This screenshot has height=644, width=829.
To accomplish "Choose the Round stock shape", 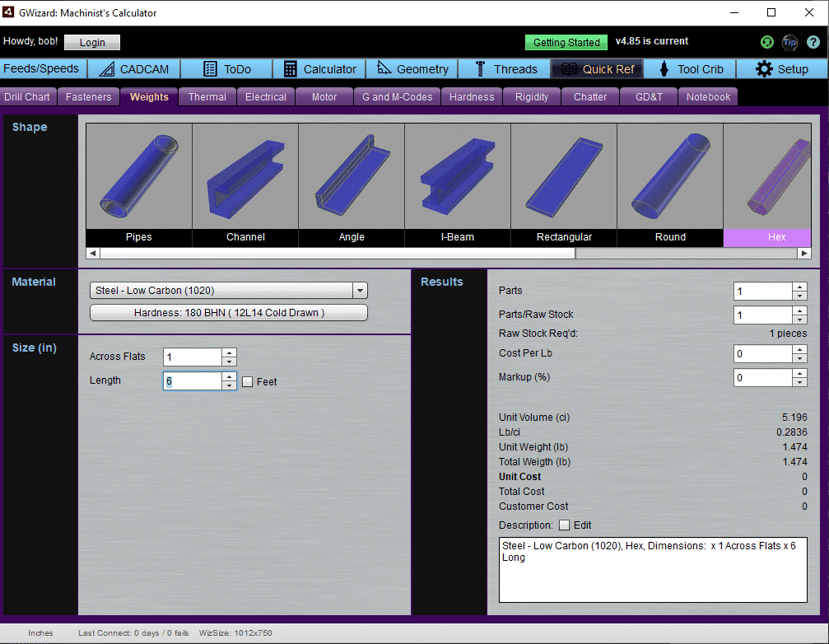I will point(669,175).
